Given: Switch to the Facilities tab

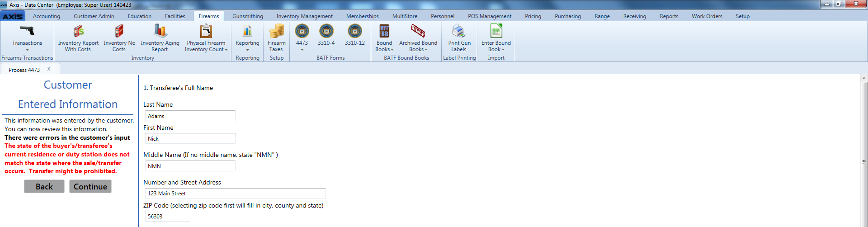Looking at the screenshot, I should [x=175, y=16].
